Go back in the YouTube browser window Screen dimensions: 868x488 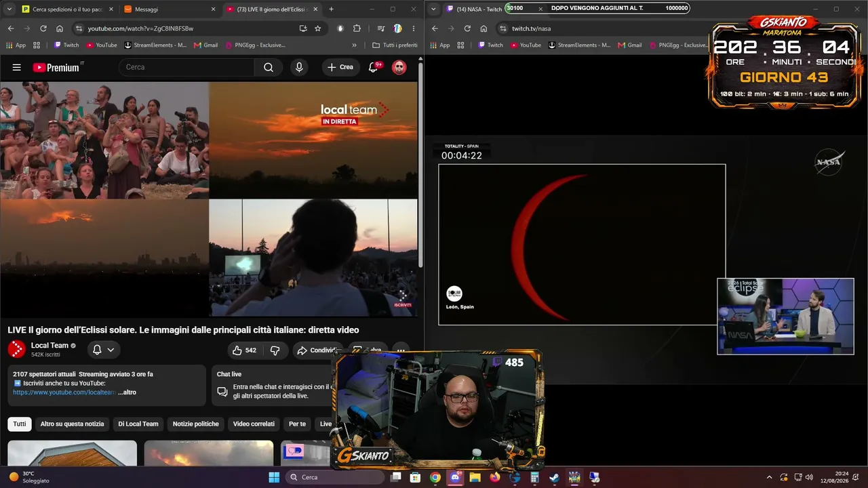point(11,28)
